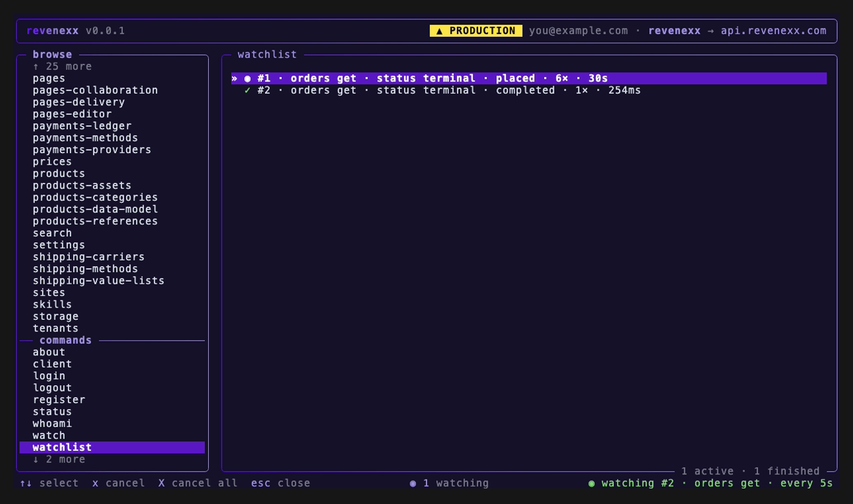Click the '1 active · 1 finished' summary
Viewport: 853px width, 504px height.
pos(750,471)
